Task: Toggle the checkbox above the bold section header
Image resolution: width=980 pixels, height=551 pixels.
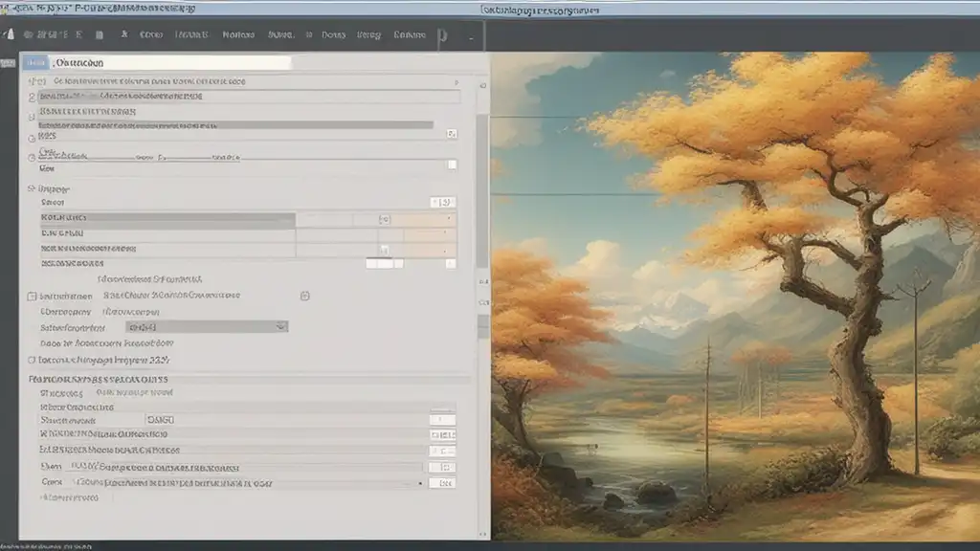Action: [x=32, y=361]
